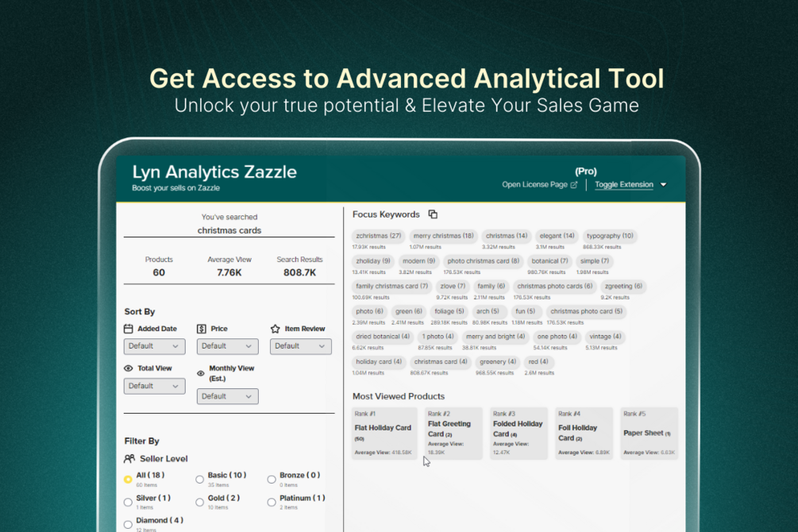Click the foliage (5) keyword tag
This screenshot has height=532, width=798.
coord(449,311)
